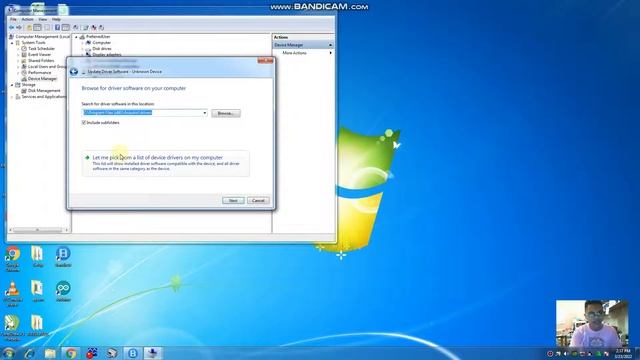Select Performance in the tree

40,72
